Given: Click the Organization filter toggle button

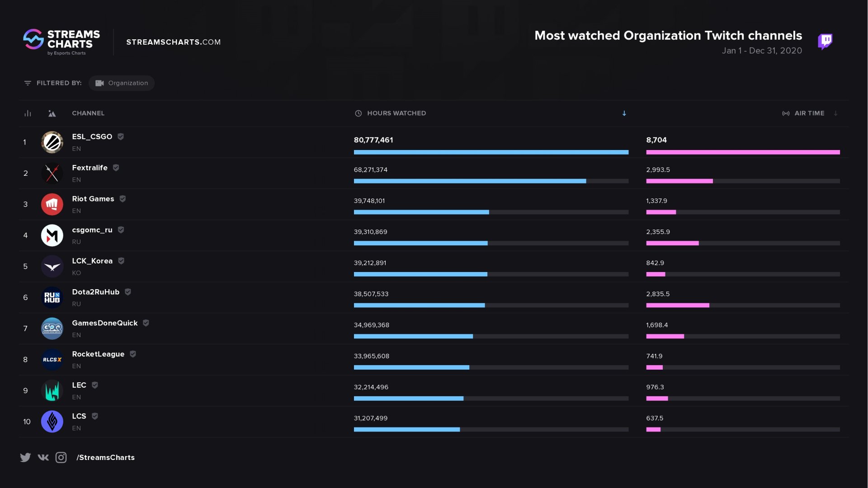Looking at the screenshot, I should 121,83.
